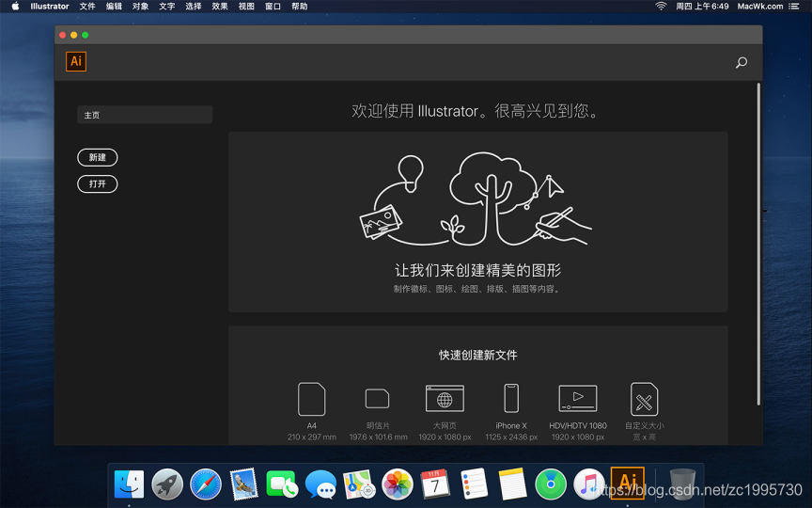Open iTunes in the dock
The image size is (812, 508).
(x=589, y=484)
